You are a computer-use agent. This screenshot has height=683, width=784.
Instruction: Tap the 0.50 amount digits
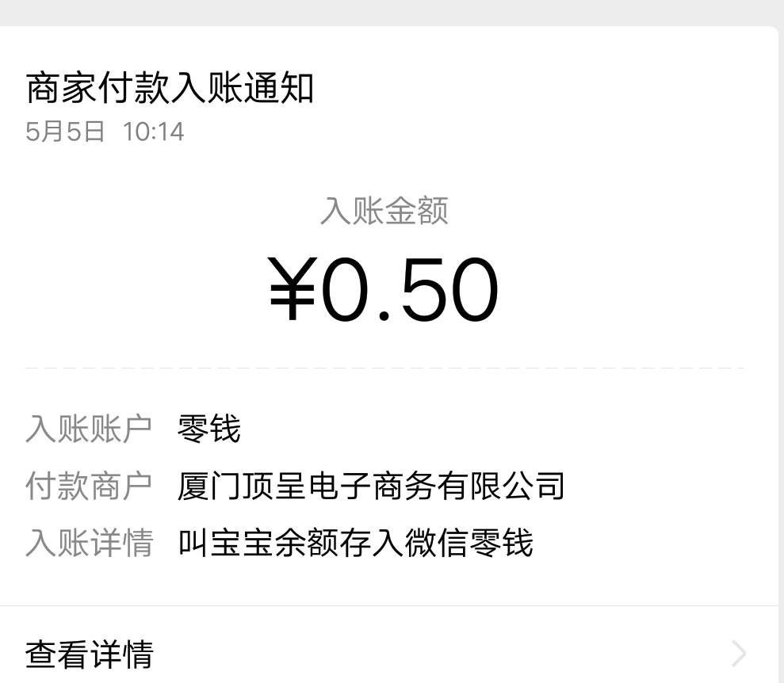(x=410, y=288)
